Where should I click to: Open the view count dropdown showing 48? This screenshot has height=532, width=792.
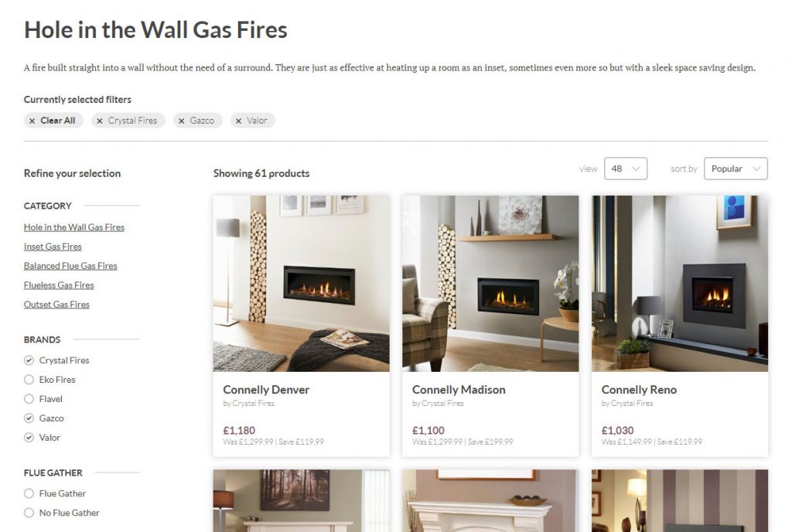pos(625,169)
